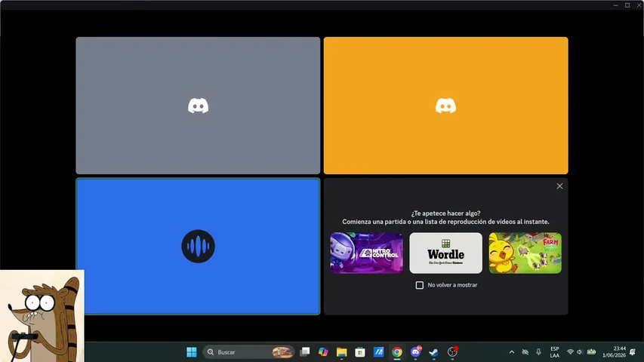The height and width of the screenshot is (362, 644).
Task: Click the Buscar taskbar search box
Action: (248, 351)
